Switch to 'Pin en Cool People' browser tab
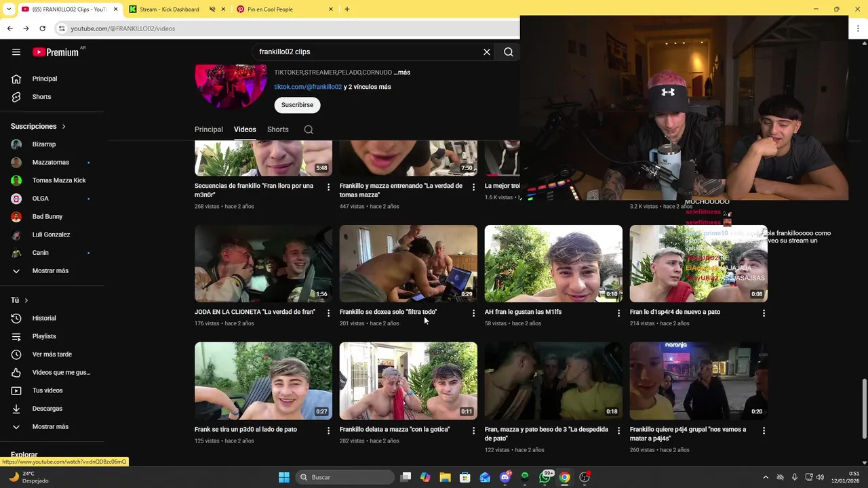 (x=270, y=9)
